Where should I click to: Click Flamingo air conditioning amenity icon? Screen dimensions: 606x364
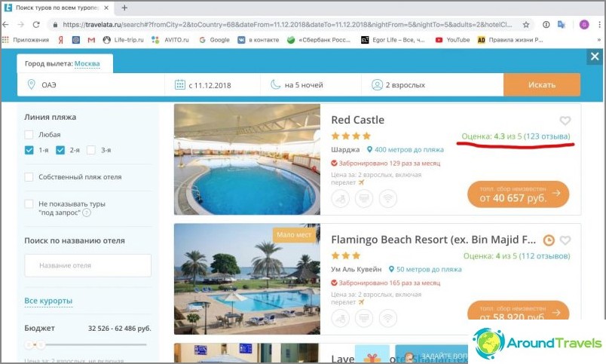pos(364,318)
